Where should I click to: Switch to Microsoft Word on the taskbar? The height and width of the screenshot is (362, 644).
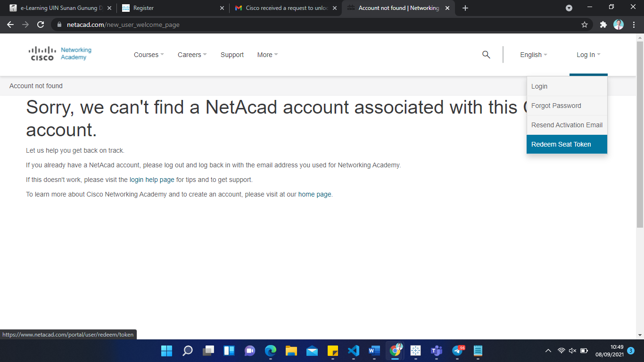coord(374,351)
